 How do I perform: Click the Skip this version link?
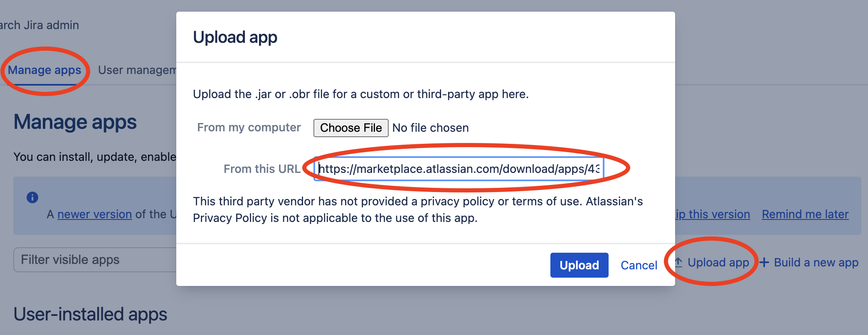(713, 214)
